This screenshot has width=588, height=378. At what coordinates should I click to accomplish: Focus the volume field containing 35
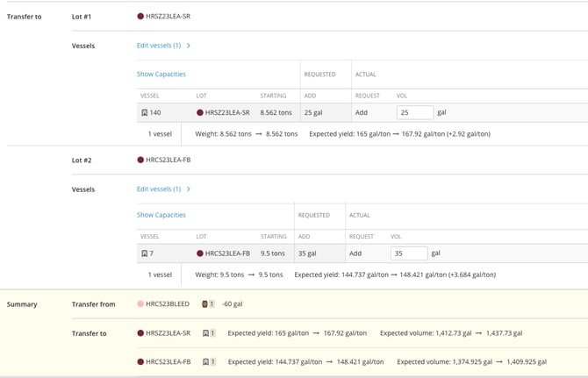(x=408, y=253)
